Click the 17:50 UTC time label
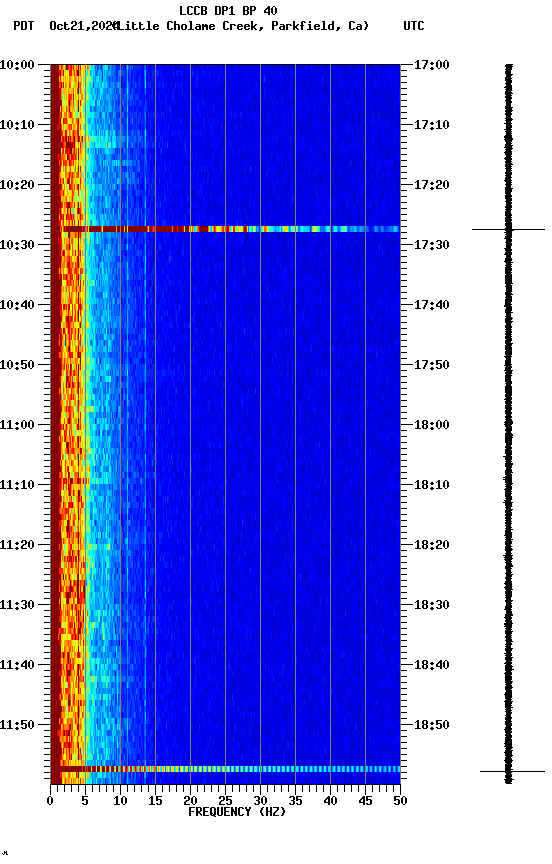Screen dimensions: 552x864 click(x=431, y=365)
